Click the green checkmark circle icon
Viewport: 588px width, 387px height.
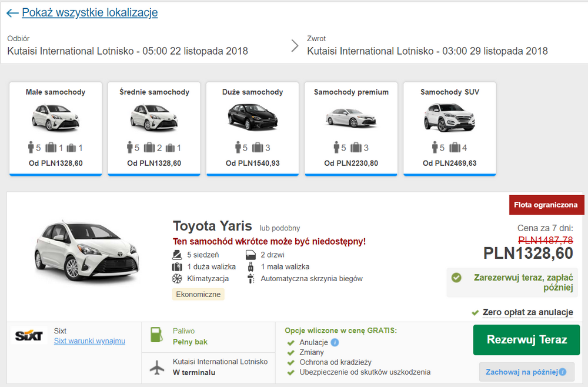click(456, 278)
